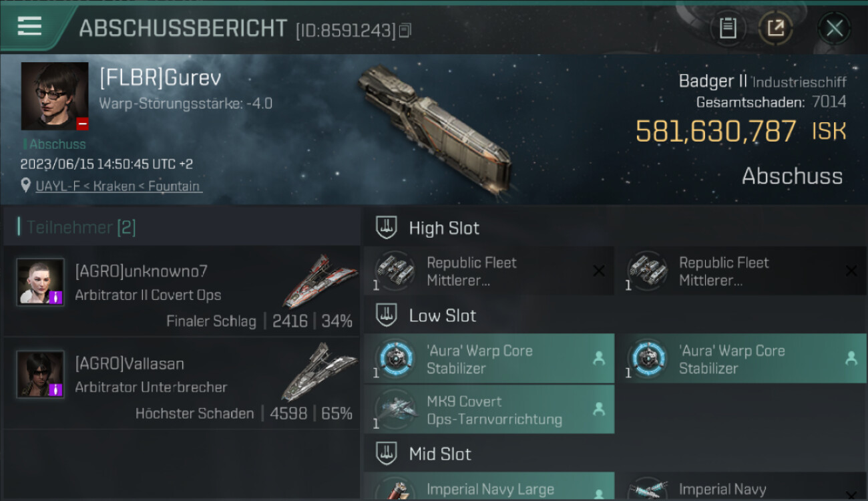
Task: Open Imperial Navy Large module entry
Action: [x=489, y=486]
